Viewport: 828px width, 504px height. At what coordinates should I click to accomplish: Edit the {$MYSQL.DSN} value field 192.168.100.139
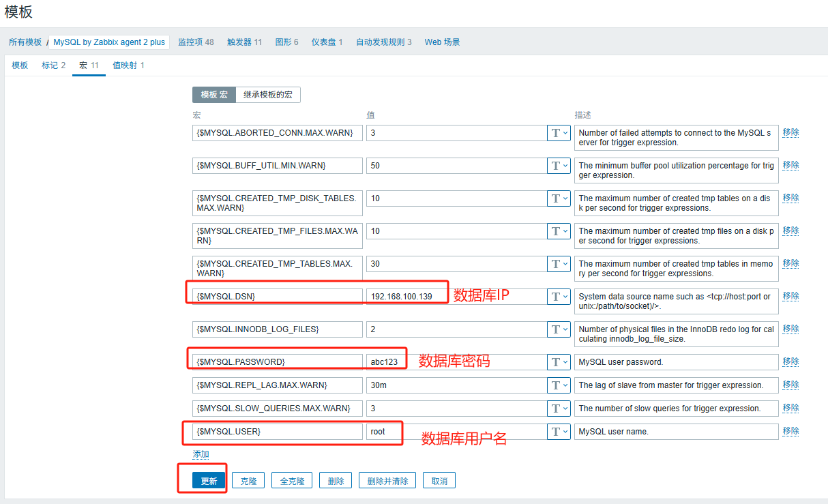pyautogui.click(x=456, y=297)
